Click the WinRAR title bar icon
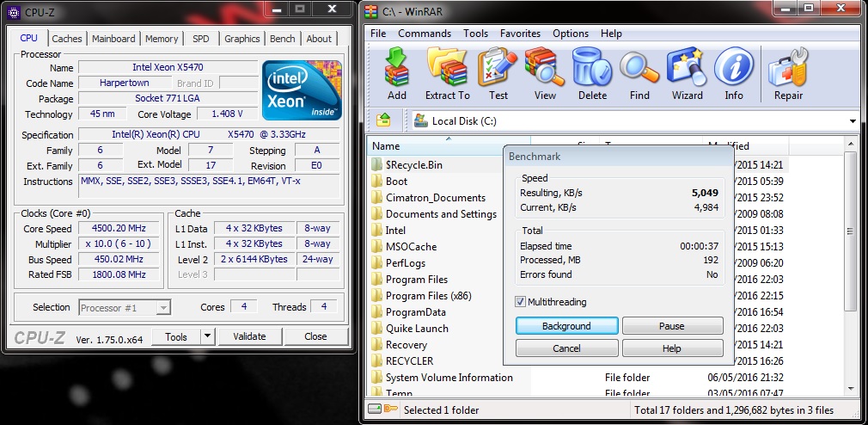 371,11
